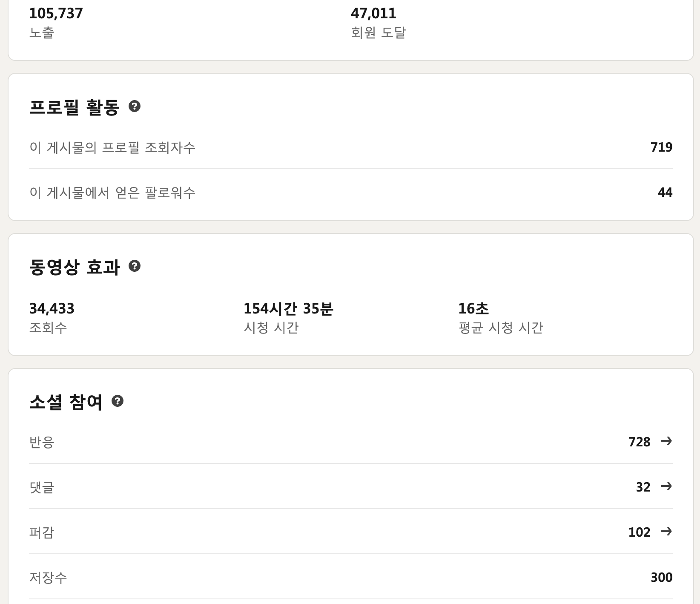Select the 팔로워수 value 44
Viewport: 700px width, 604px height.
665,193
